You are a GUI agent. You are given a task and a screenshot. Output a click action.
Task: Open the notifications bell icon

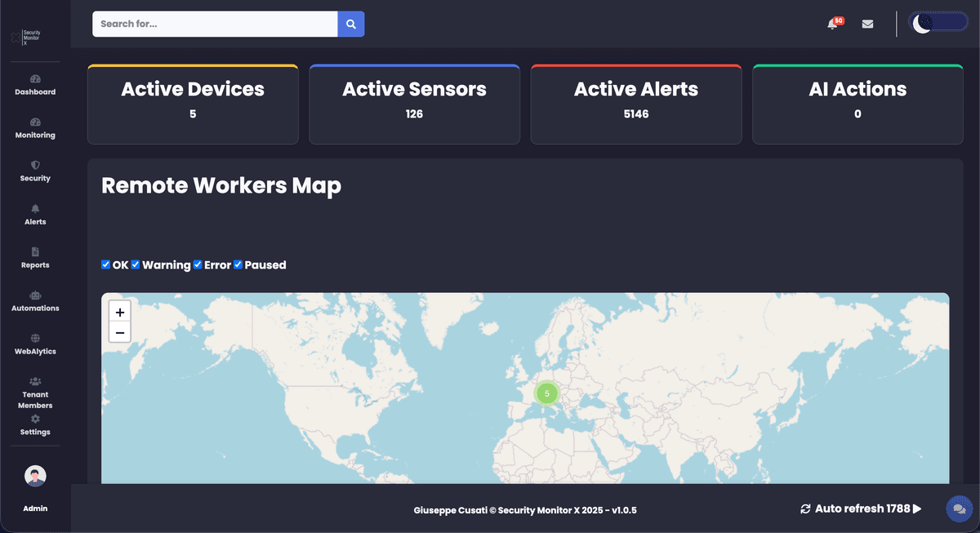[x=832, y=24]
